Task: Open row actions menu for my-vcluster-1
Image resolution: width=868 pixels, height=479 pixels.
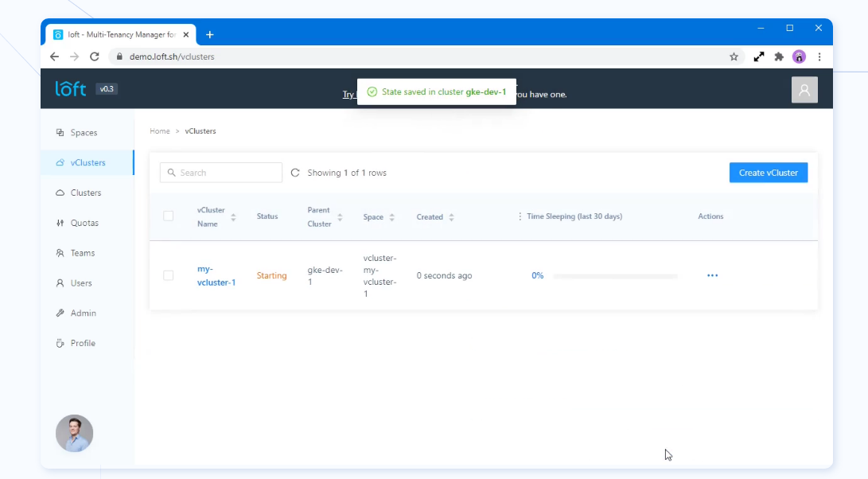Action: 712,275
